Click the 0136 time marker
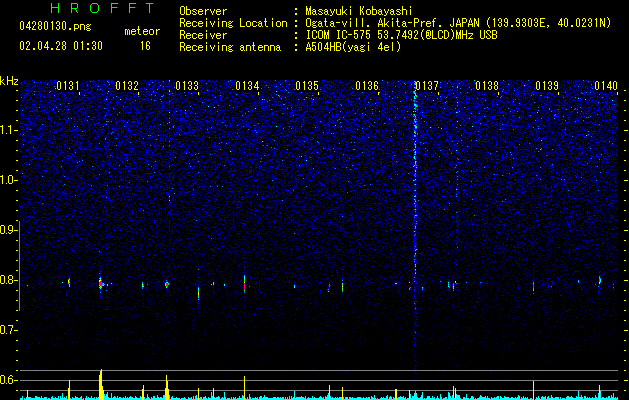 point(367,86)
